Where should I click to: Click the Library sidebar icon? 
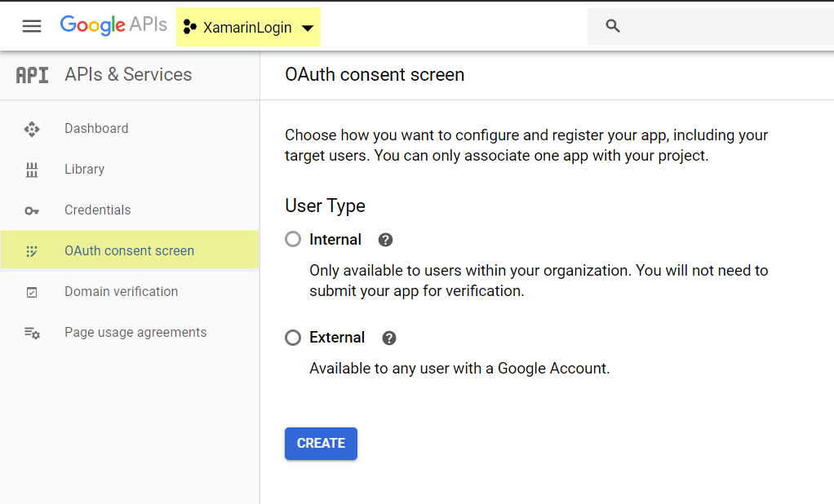point(32,170)
